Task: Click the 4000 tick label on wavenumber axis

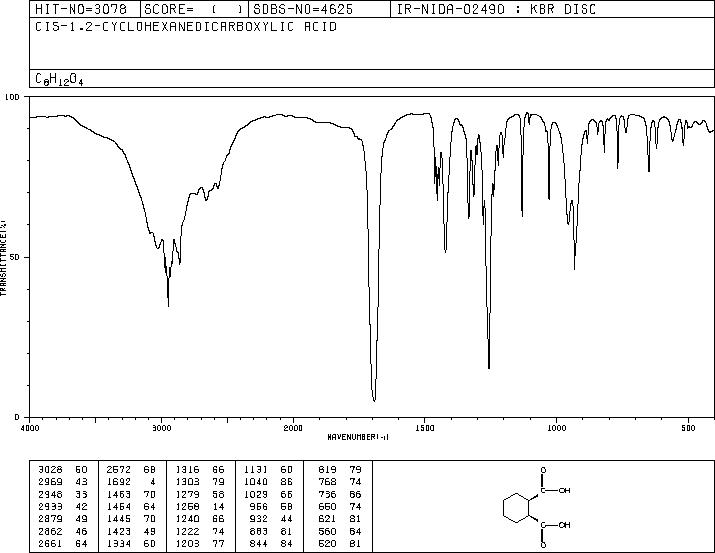Action: tap(30, 428)
